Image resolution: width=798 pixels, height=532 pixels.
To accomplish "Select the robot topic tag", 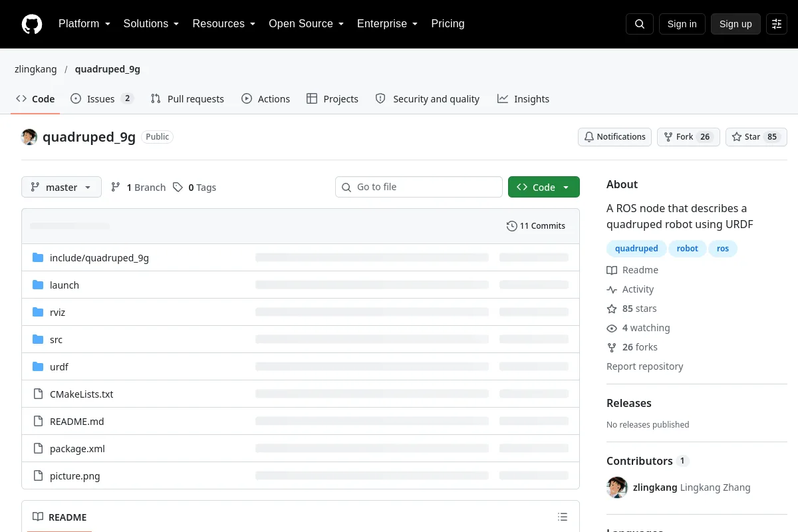I will pyautogui.click(x=688, y=249).
